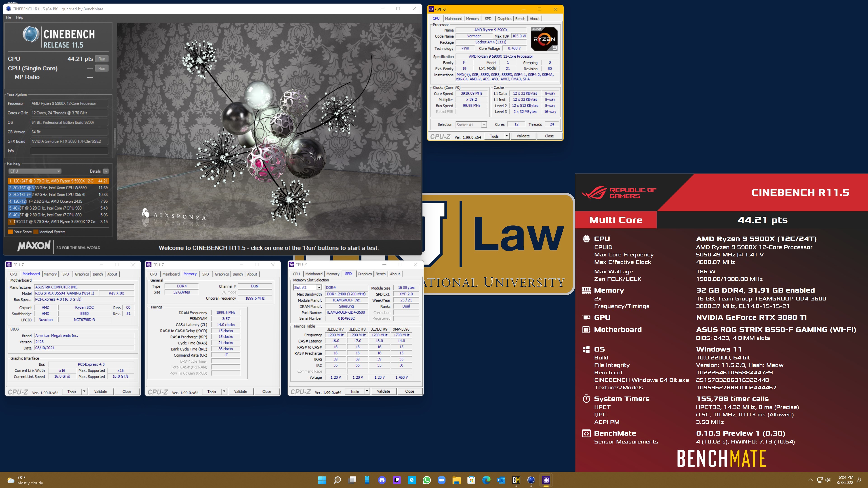Show hidden system tray icons
The width and height of the screenshot is (868, 488).
[x=810, y=480]
